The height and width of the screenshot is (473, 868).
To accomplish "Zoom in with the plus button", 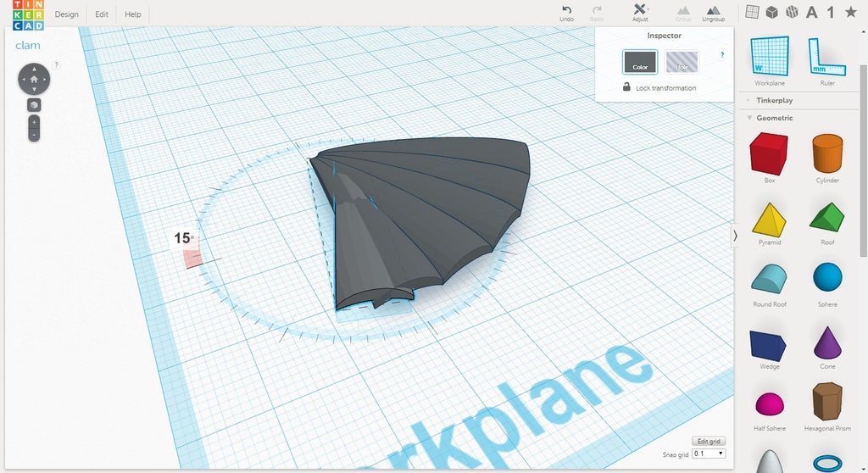I will pos(34,122).
